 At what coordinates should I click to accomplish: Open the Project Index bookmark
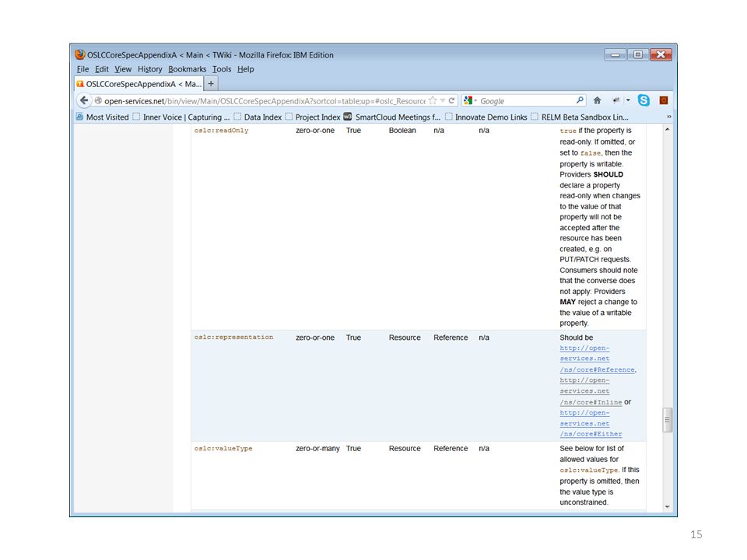pos(313,117)
